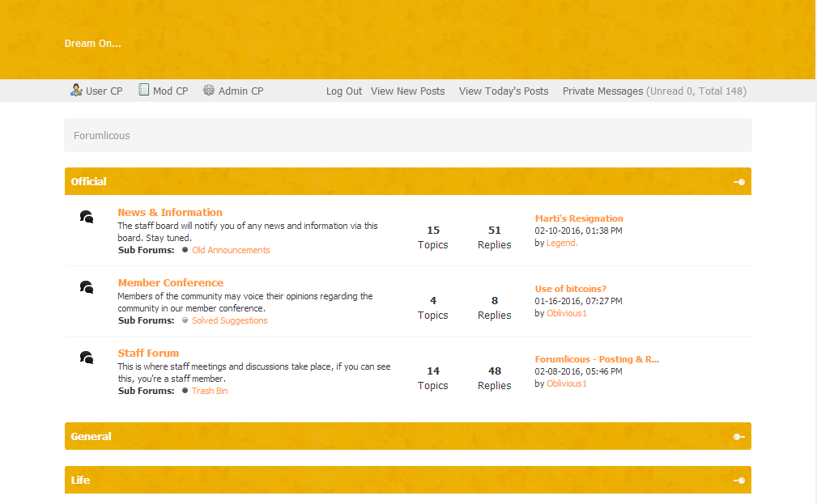
Task: Open Private Messages
Action: [x=603, y=91]
